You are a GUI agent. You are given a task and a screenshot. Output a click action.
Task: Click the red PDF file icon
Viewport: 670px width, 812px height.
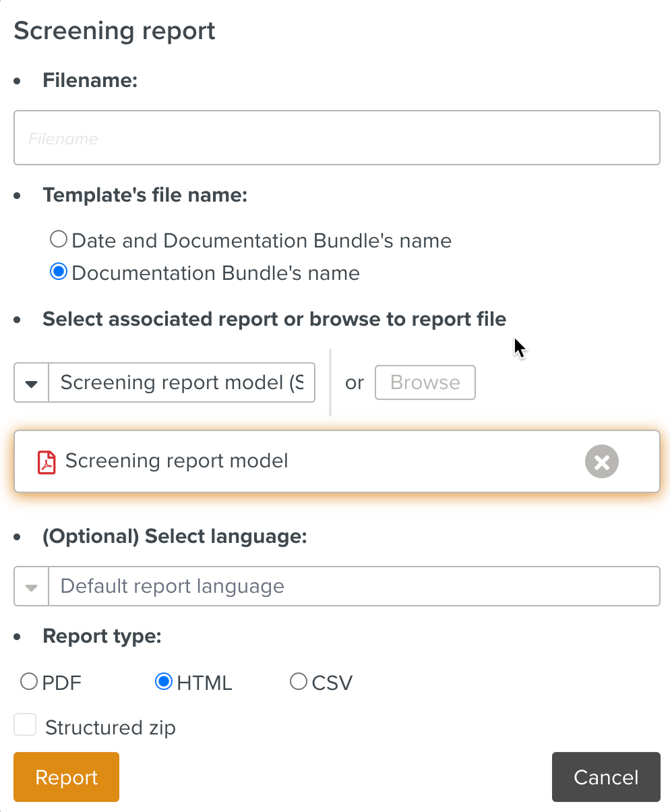(47, 462)
